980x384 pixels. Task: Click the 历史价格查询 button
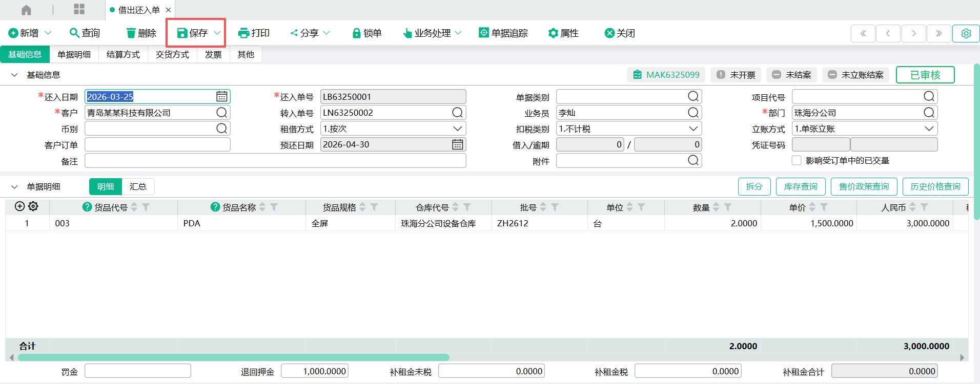pos(935,187)
